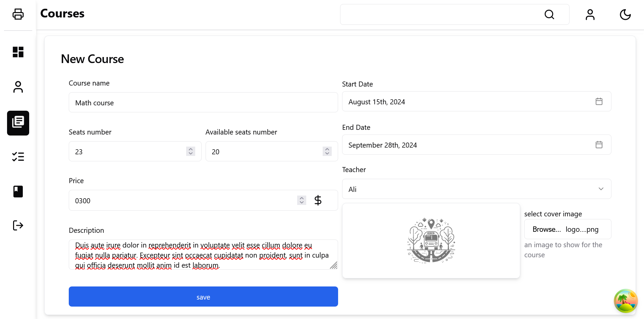Click the Price field stepper arrows
The height and width of the screenshot is (319, 644).
[302, 200]
